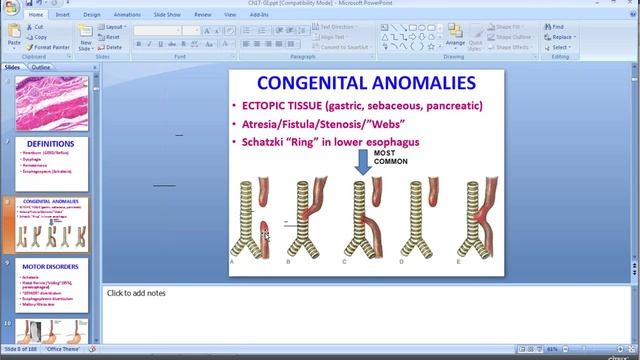The height and width of the screenshot is (360, 640).
Task: Open the Shape Fill dropdown
Action: point(506,27)
